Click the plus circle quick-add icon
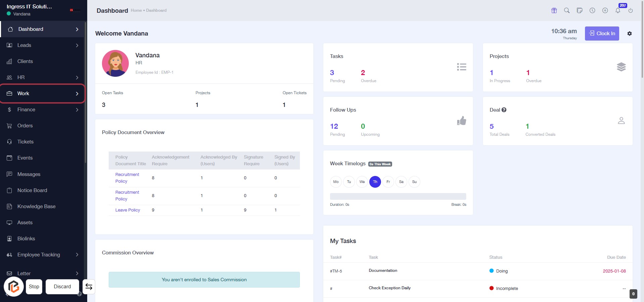This screenshot has width=644, height=302. point(605,10)
